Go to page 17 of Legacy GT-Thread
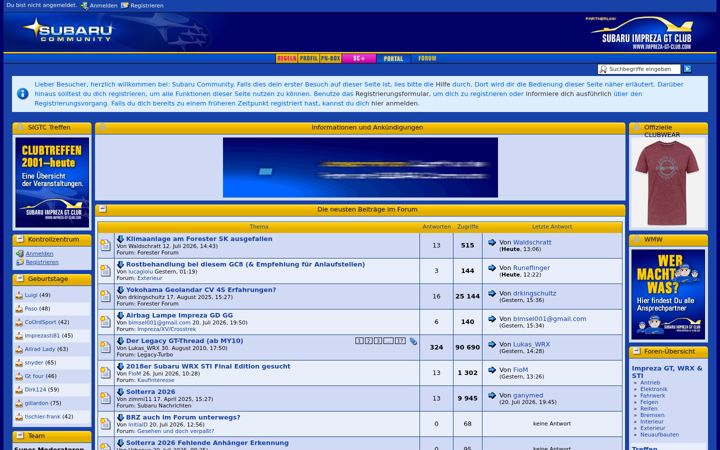This screenshot has width=720, height=450. 400,341
